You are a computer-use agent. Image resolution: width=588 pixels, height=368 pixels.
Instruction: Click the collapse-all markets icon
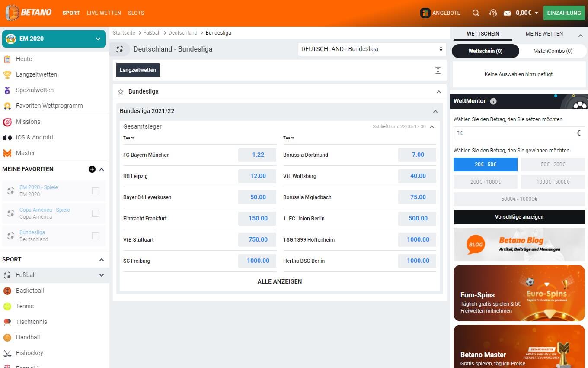coord(438,70)
